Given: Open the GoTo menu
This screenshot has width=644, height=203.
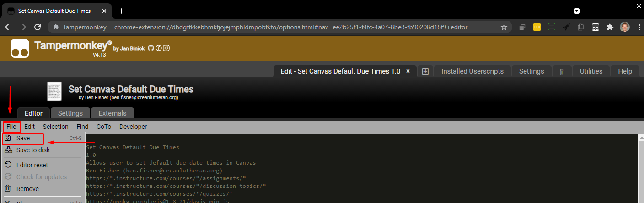Looking at the screenshot, I should point(104,127).
